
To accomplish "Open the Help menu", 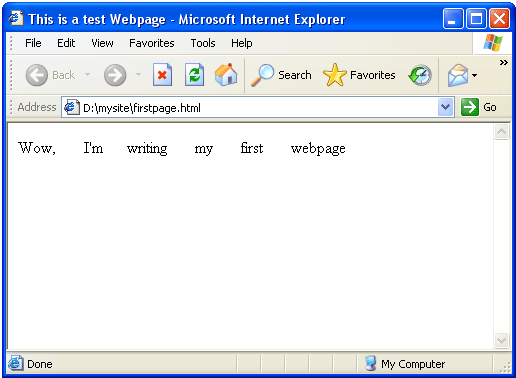I will pos(242,43).
